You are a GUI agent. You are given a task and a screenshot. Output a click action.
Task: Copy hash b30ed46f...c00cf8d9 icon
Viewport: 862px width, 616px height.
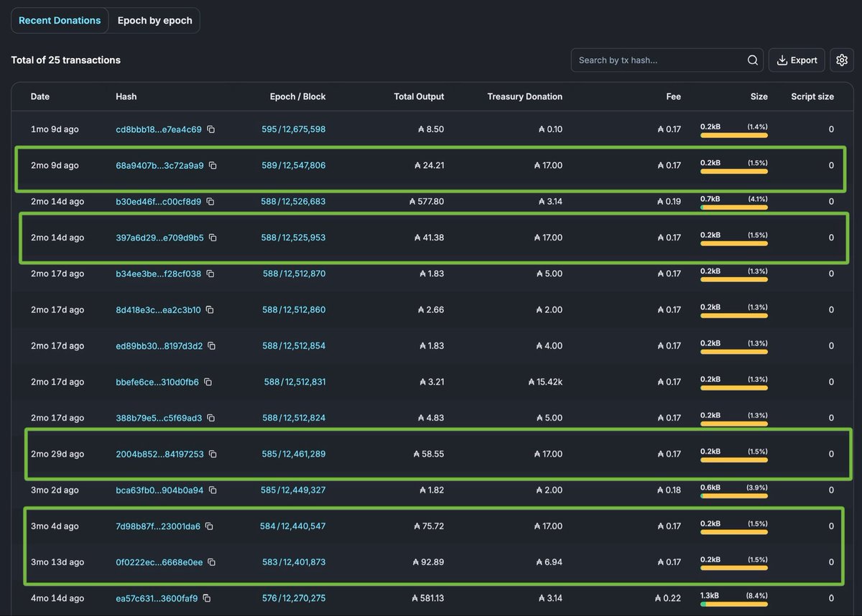tap(210, 202)
